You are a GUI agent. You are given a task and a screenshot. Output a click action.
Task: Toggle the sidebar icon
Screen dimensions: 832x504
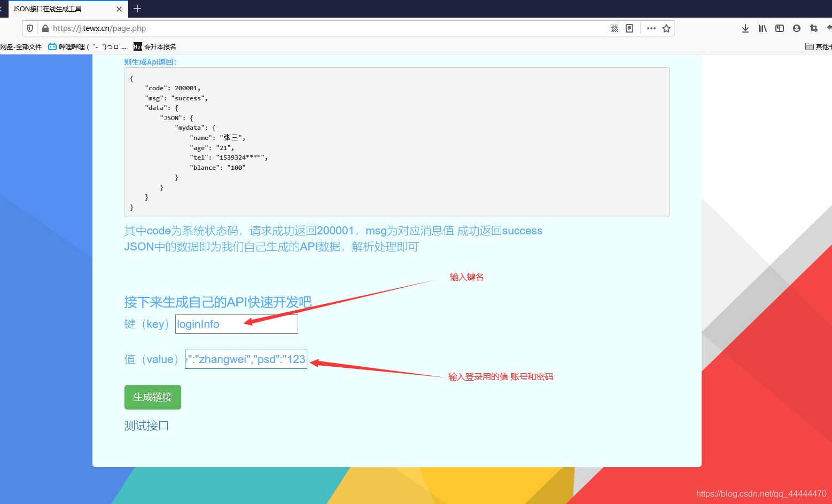(x=780, y=28)
